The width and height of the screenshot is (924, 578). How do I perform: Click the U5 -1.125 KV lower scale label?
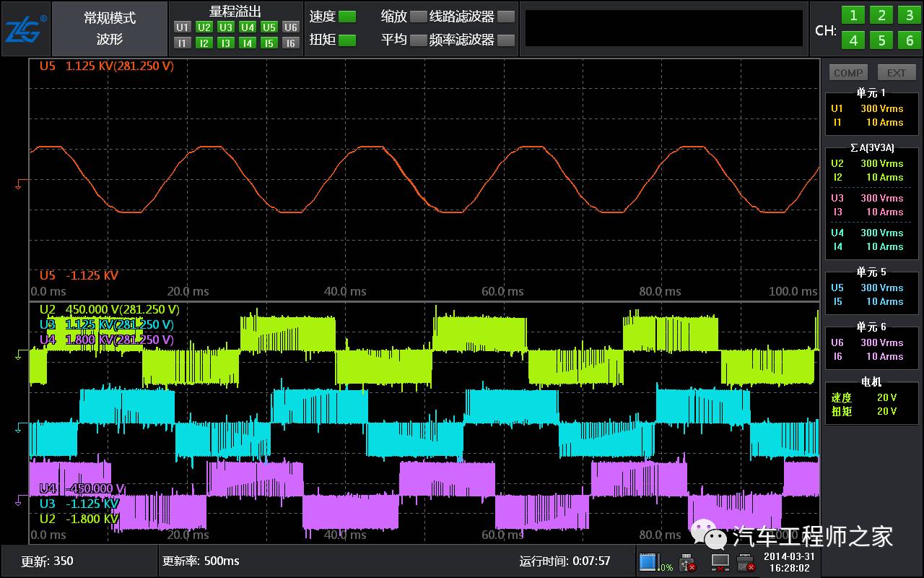(x=79, y=275)
